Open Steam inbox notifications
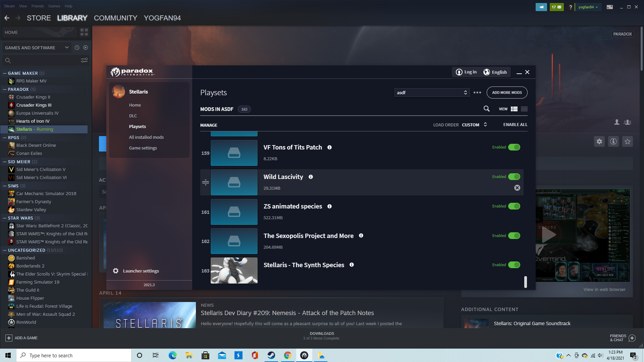644x362 pixels. 556,7
